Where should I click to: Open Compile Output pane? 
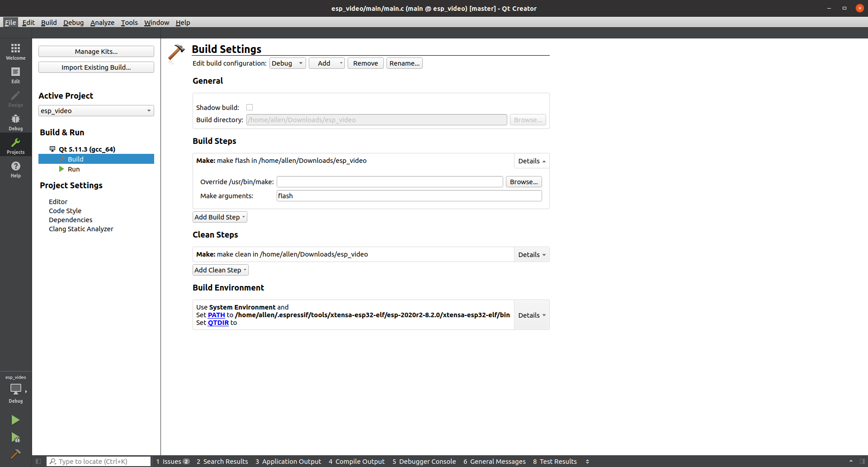(356, 461)
